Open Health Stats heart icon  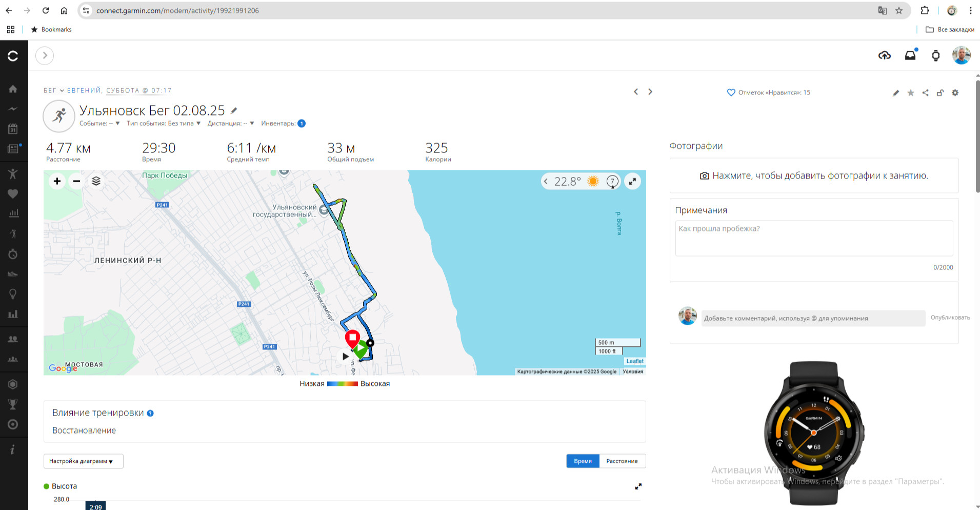13,193
